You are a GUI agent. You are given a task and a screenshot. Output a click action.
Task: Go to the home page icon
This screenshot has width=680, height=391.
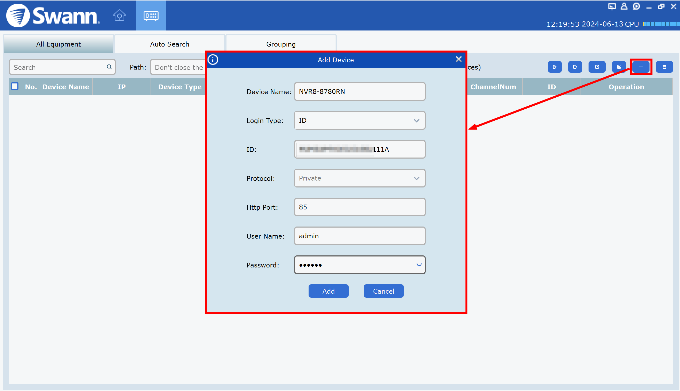click(119, 16)
